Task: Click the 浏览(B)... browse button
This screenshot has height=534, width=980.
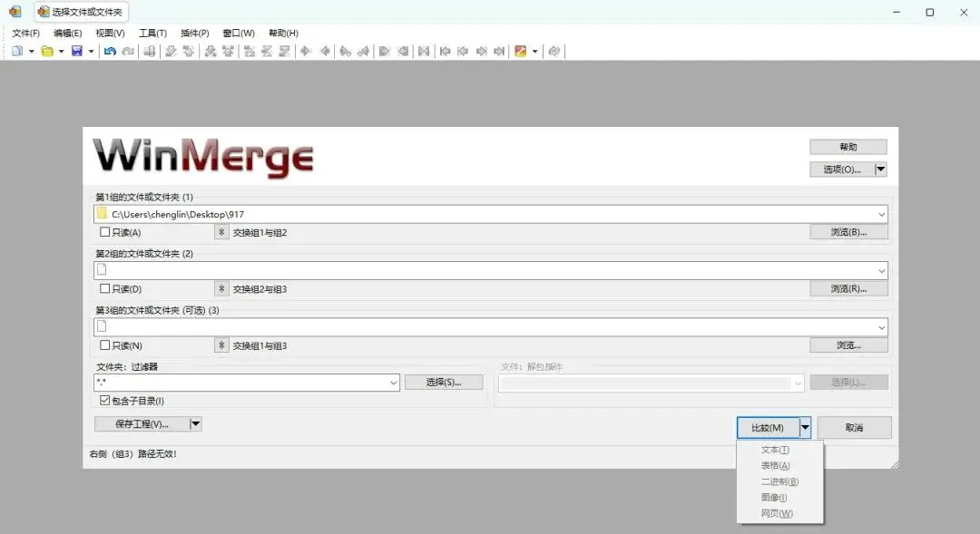Action: (x=848, y=232)
